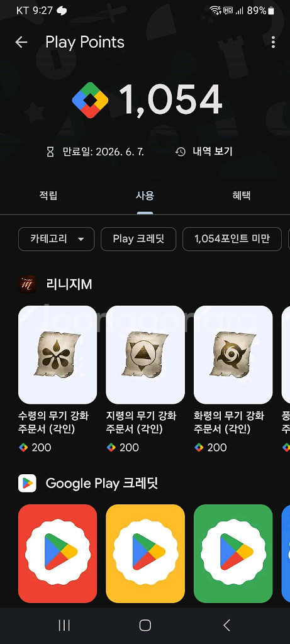Select the red Google Play credit card
This screenshot has height=644, width=290.
coord(57,553)
